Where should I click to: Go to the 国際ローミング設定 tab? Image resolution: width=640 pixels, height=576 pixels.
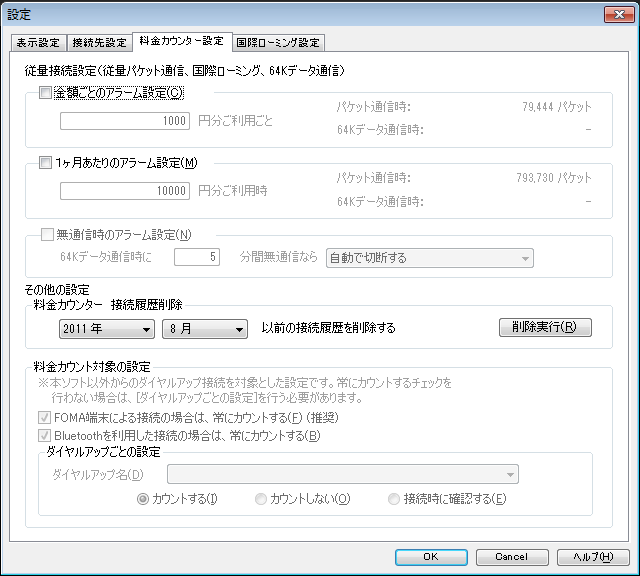pos(278,43)
